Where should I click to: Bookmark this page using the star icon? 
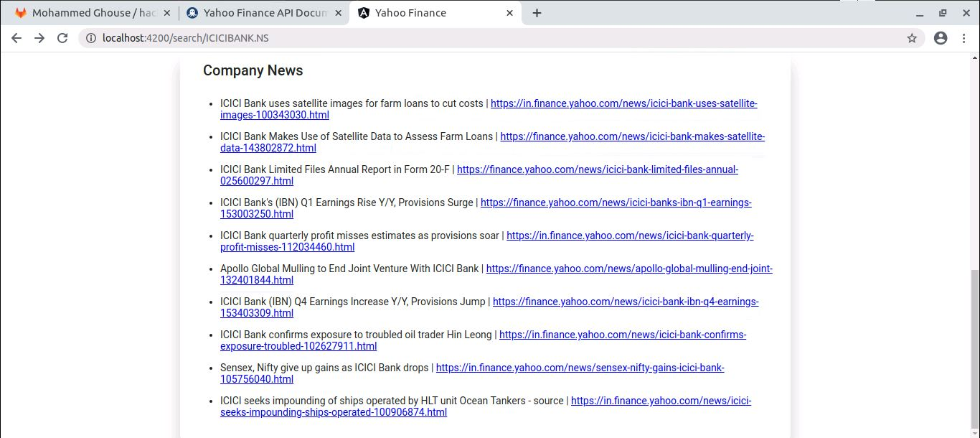(911, 38)
